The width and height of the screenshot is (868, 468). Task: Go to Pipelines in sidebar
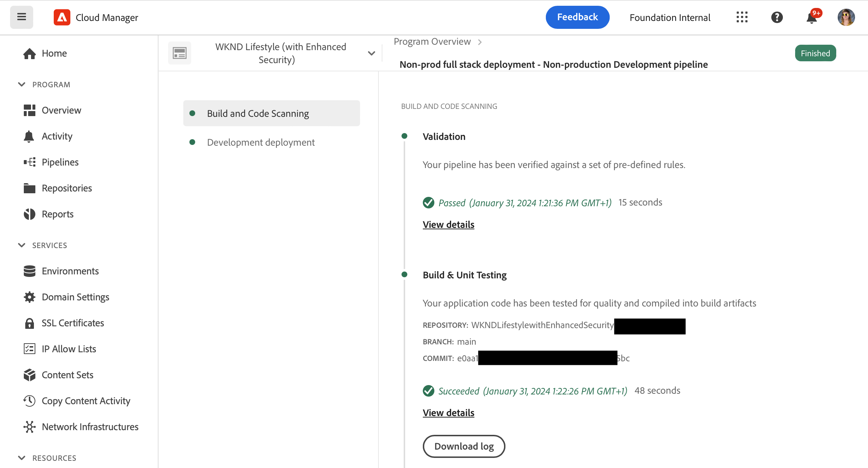[60, 162]
